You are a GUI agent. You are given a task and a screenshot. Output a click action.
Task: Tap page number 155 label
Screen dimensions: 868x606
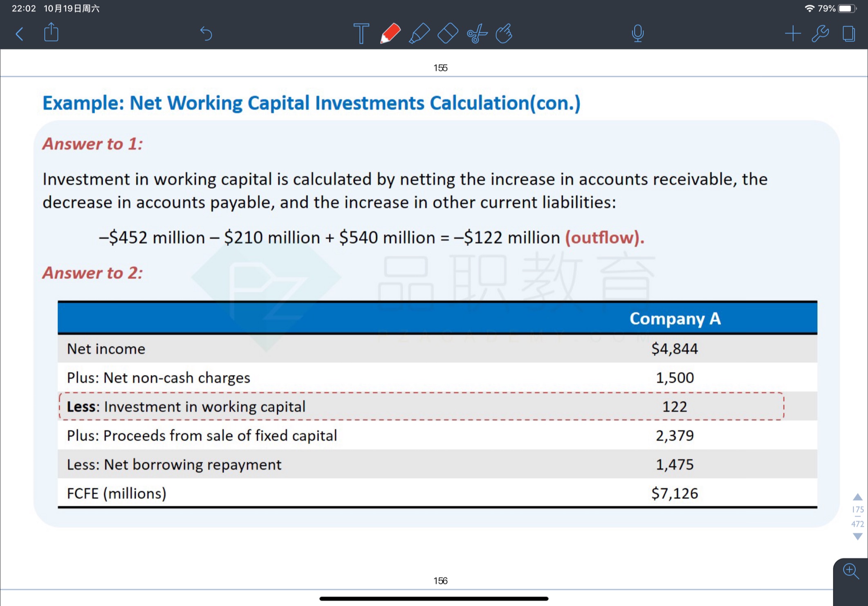coord(440,68)
